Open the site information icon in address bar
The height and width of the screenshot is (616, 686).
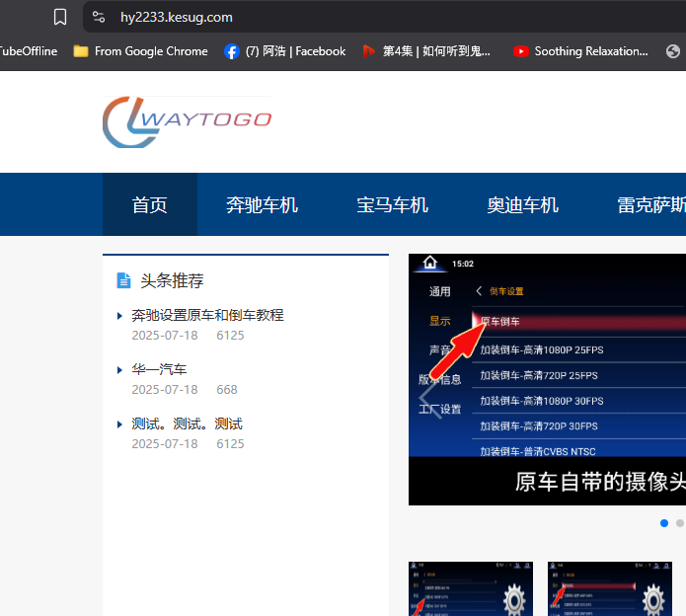click(x=99, y=17)
